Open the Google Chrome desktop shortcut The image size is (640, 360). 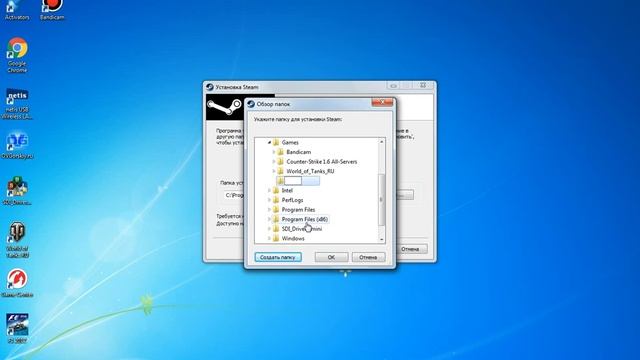17,55
